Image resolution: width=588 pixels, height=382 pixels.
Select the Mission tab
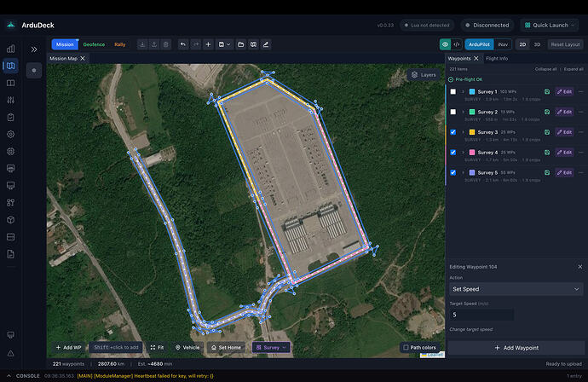(65, 44)
